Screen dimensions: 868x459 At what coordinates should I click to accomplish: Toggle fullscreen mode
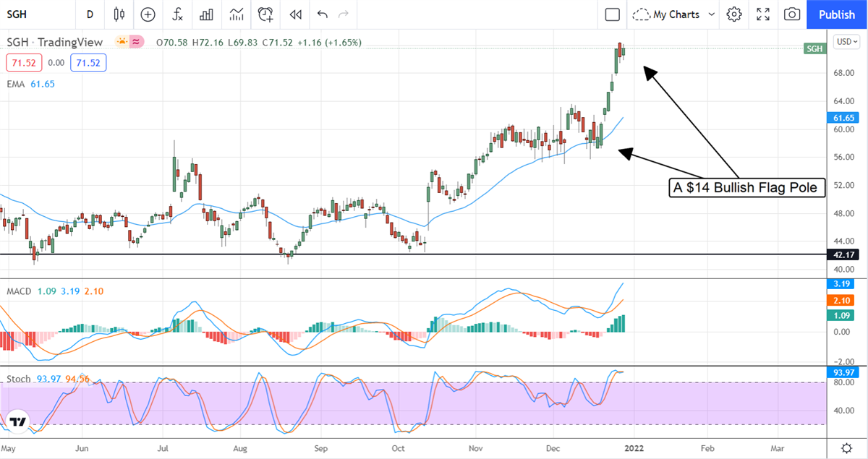[763, 14]
